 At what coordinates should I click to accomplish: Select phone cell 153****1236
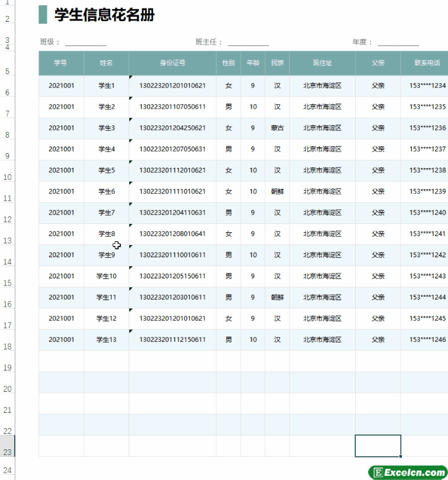coord(424,128)
